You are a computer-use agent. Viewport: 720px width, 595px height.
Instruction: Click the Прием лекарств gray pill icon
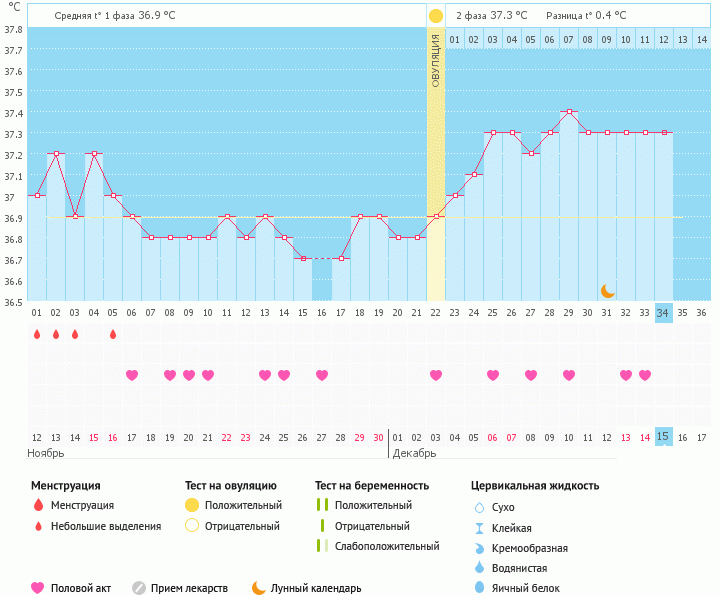tap(139, 588)
